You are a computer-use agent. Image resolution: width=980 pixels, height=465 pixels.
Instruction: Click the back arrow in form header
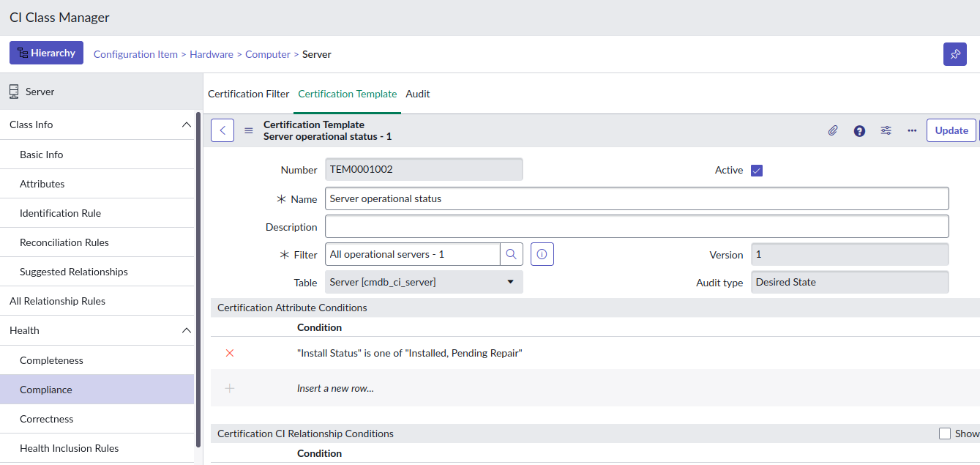222,130
